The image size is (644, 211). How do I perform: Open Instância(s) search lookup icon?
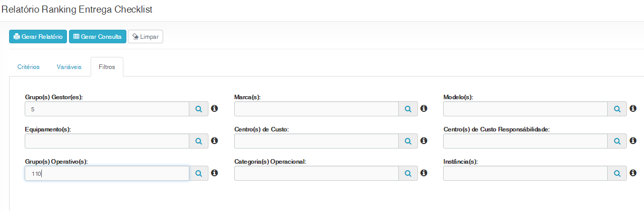tap(617, 173)
